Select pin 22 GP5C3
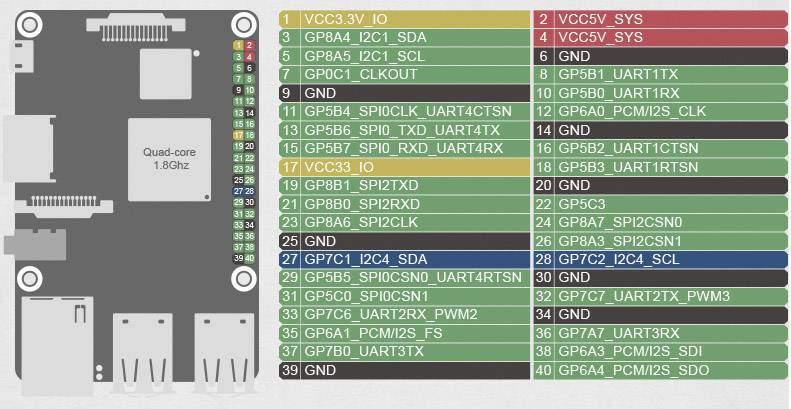The height and width of the screenshot is (409, 791). click(659, 204)
